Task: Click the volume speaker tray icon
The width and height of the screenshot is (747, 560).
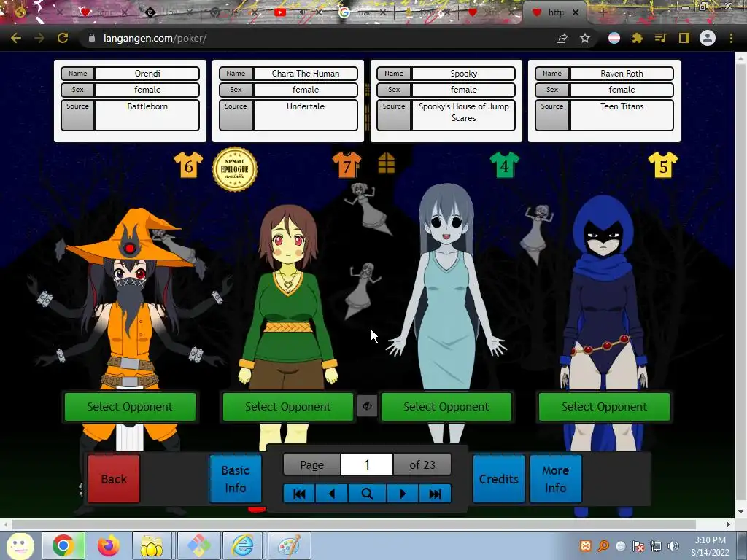Action: coord(673,546)
